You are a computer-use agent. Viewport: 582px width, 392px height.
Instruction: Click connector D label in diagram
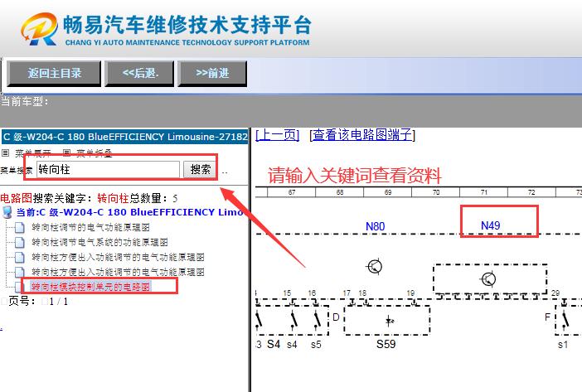pos(336,317)
